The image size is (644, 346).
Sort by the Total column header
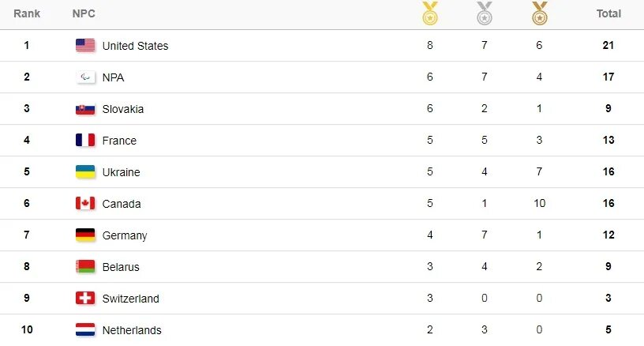[608, 13]
